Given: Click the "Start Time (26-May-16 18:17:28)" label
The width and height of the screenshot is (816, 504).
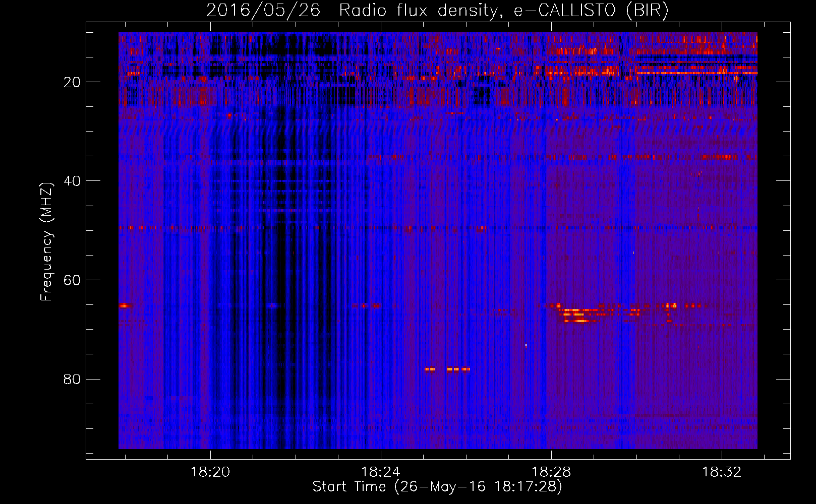Looking at the screenshot, I should [x=437, y=487].
